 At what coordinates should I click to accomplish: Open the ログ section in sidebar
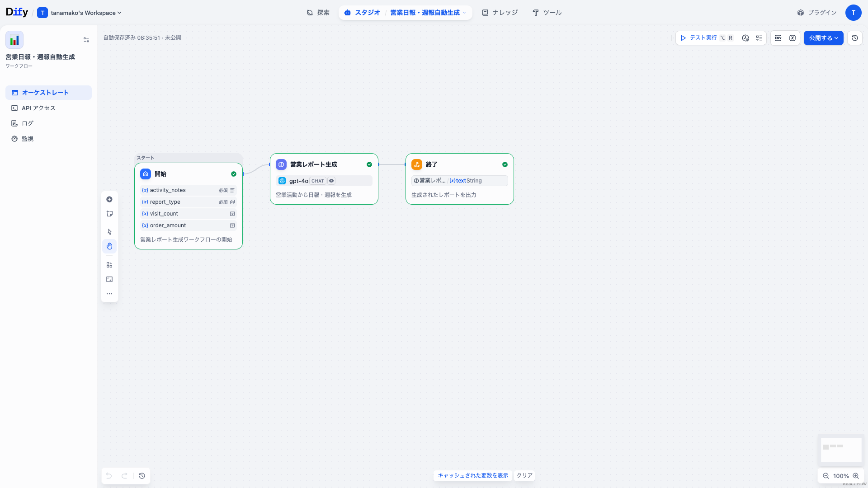[x=27, y=123]
